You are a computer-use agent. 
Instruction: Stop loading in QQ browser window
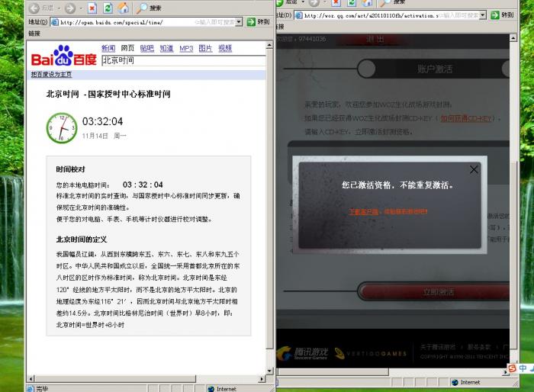336,3
